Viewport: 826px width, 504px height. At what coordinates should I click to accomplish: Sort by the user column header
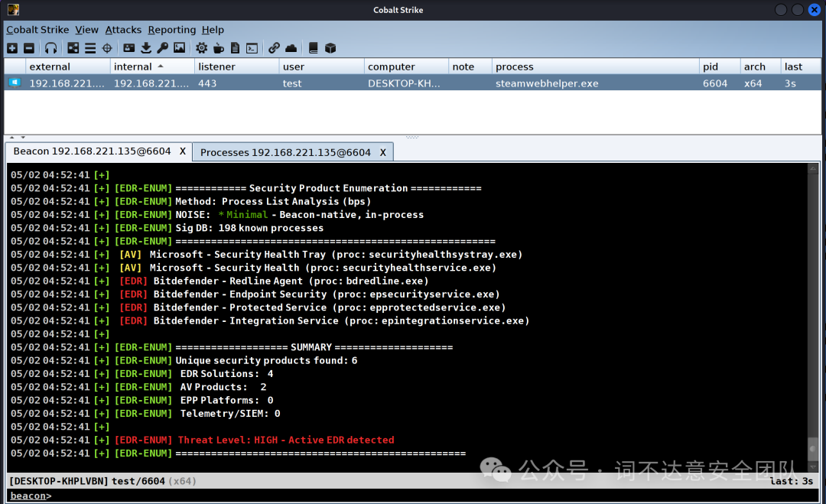point(321,67)
